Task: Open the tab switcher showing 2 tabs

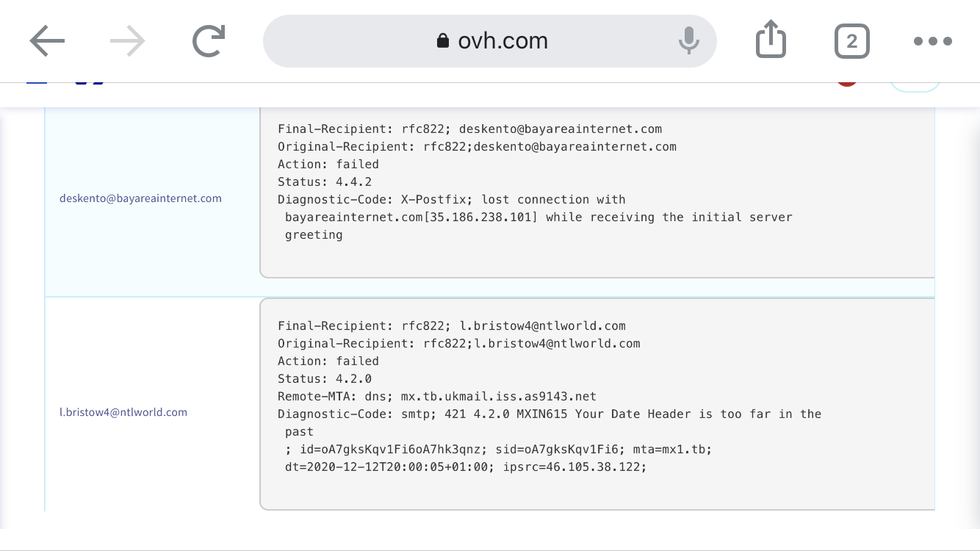Action: (851, 41)
